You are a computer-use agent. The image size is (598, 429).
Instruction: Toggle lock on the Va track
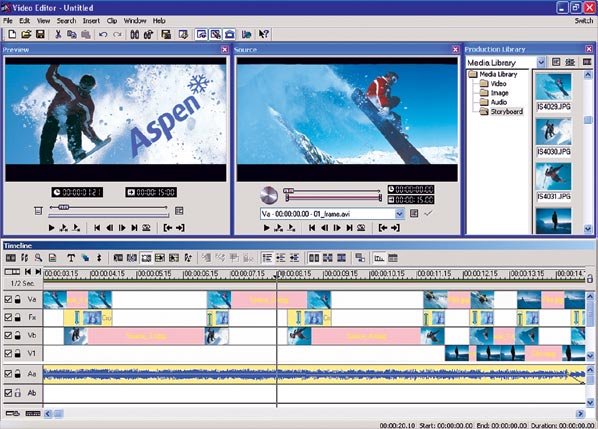click(x=18, y=299)
